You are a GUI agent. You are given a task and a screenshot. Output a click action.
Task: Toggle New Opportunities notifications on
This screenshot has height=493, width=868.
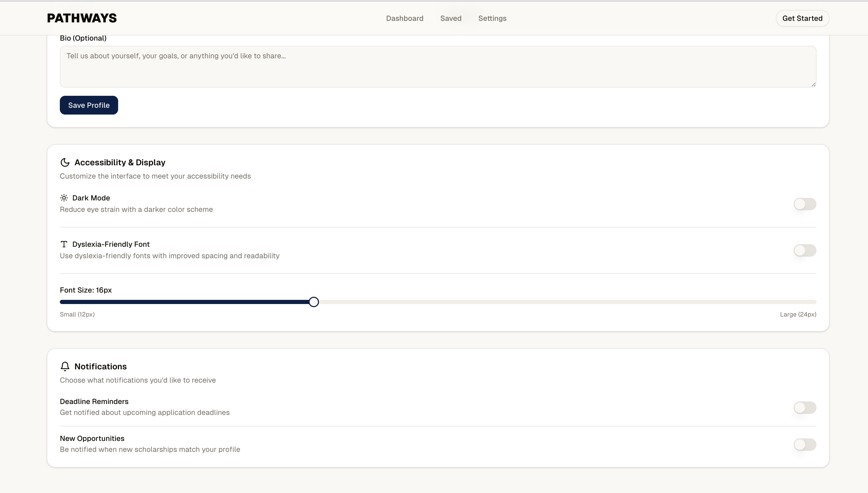pyautogui.click(x=805, y=445)
